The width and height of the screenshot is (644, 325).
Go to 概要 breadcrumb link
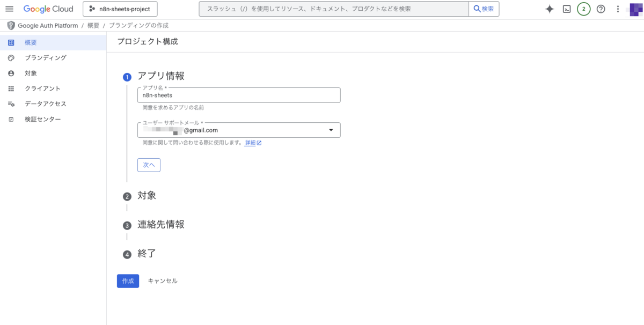point(93,26)
